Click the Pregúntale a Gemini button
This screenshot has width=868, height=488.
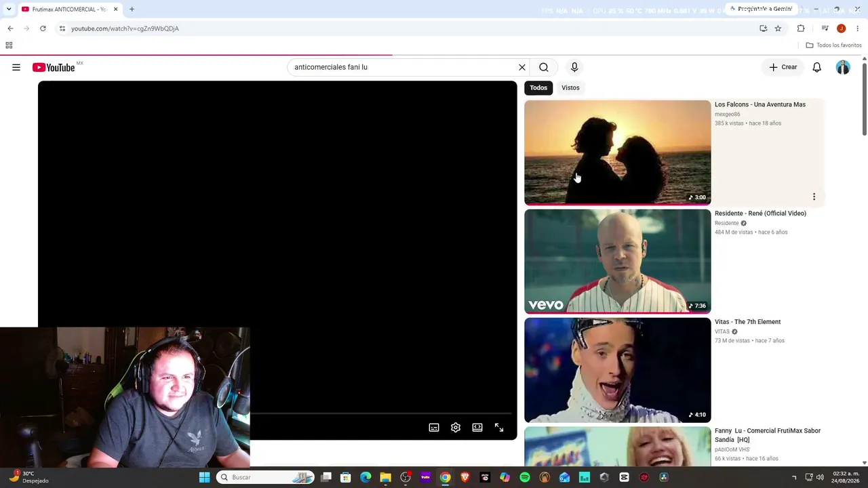point(761,9)
